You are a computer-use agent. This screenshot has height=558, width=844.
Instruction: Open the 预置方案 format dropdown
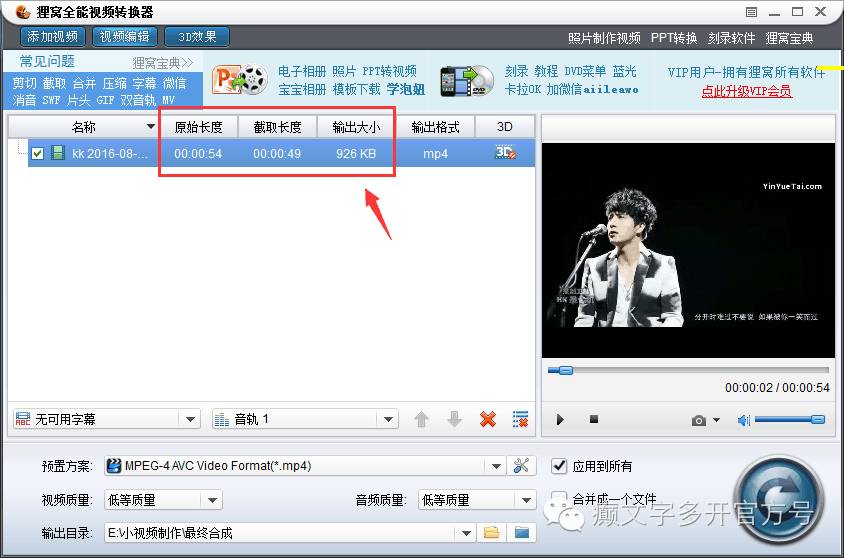tap(305, 465)
